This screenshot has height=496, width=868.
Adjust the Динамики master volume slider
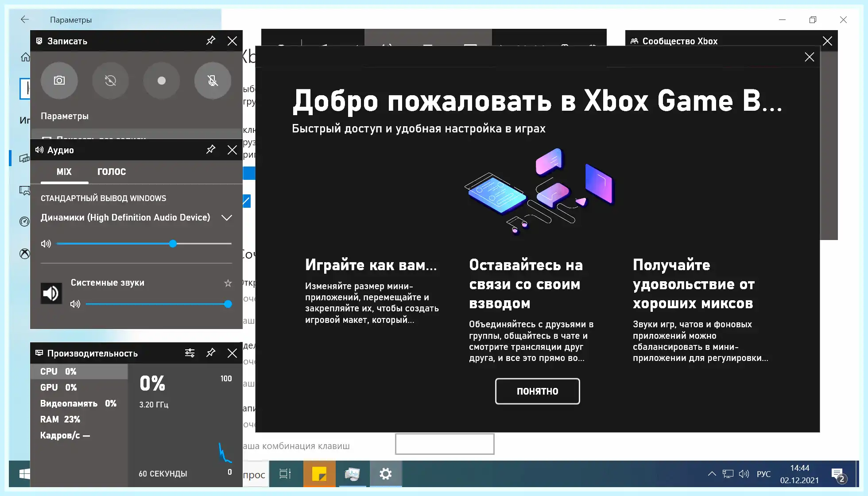pos(144,244)
